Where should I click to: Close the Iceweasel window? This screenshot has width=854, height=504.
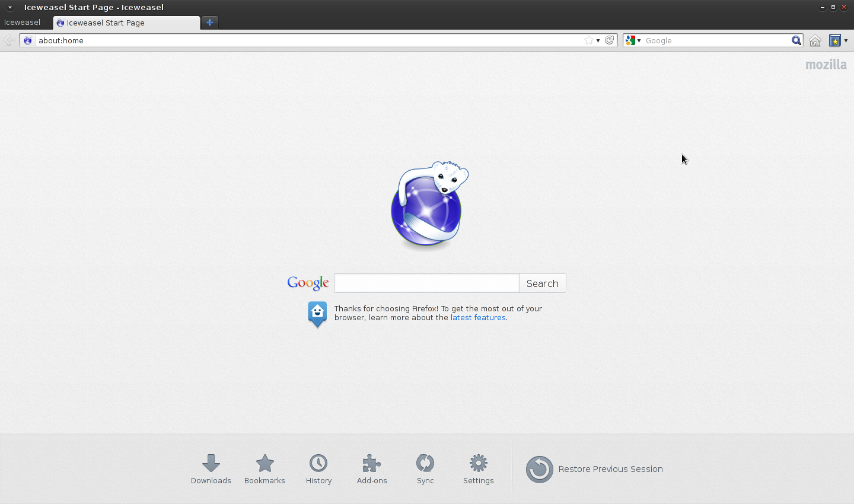[x=844, y=7]
